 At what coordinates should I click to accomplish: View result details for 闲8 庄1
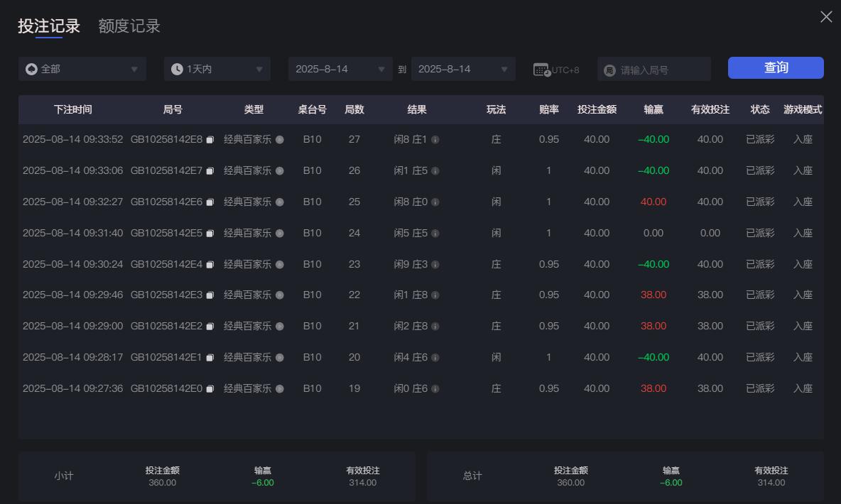click(435, 140)
